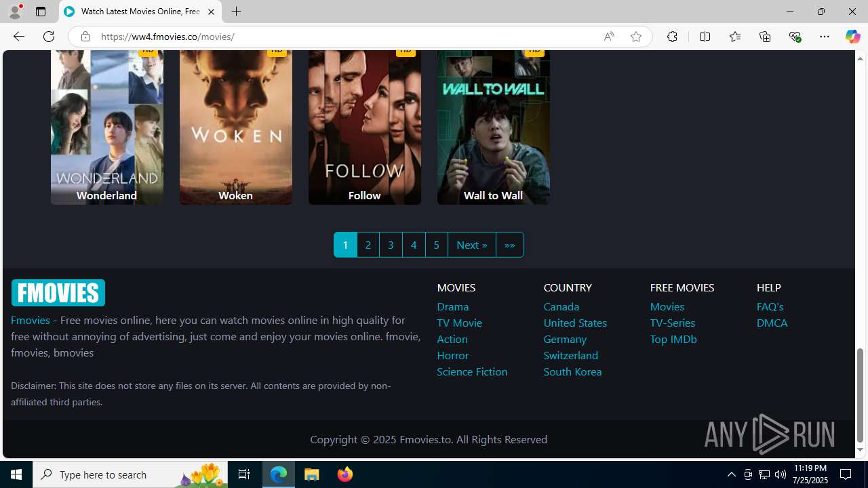Open the volume control in tray
The height and width of the screenshot is (488, 868).
click(781, 474)
